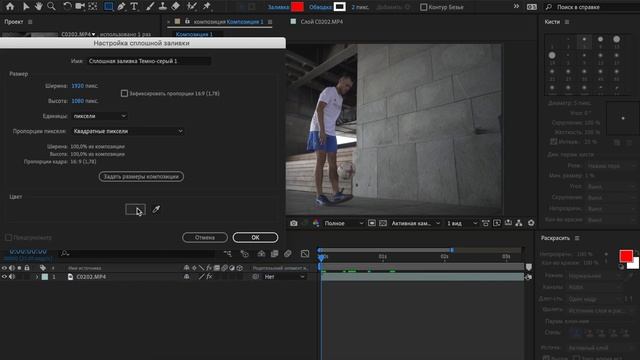Viewport: 640px width, 360px height.
Task: Select the Pan Behind anchor point tool
Action: point(93,6)
